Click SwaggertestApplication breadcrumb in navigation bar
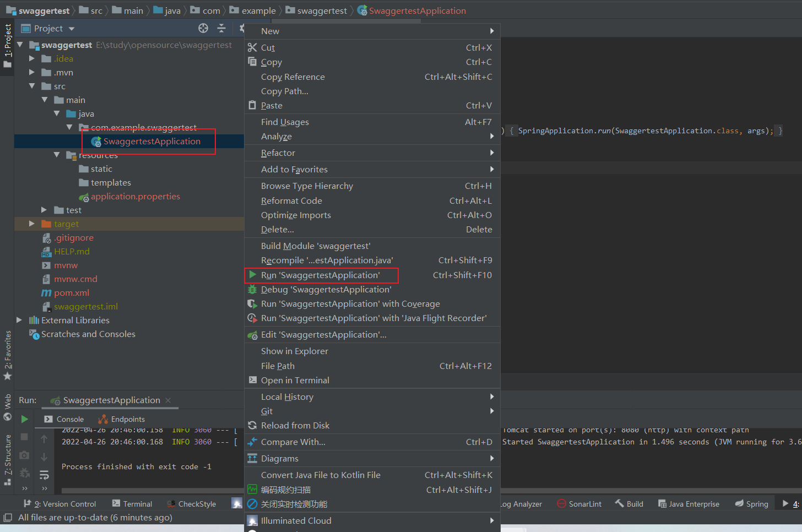The width and height of the screenshot is (802, 532). (x=411, y=10)
